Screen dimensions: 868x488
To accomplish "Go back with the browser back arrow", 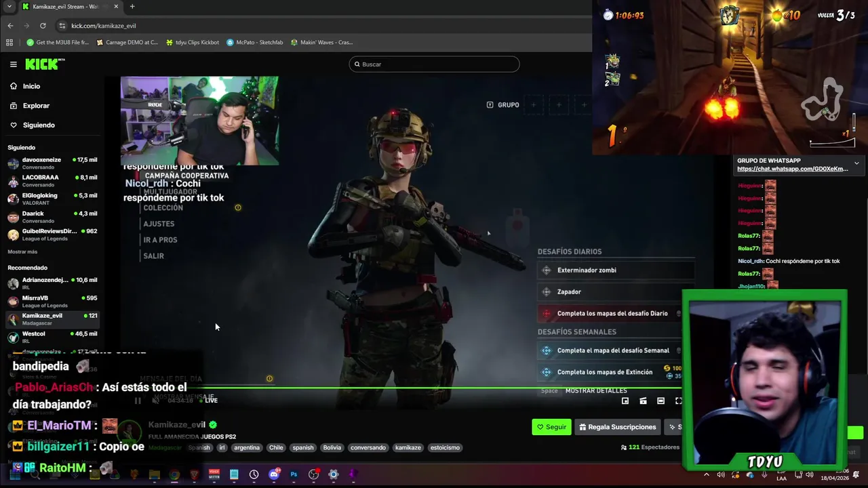I will pos(10,26).
